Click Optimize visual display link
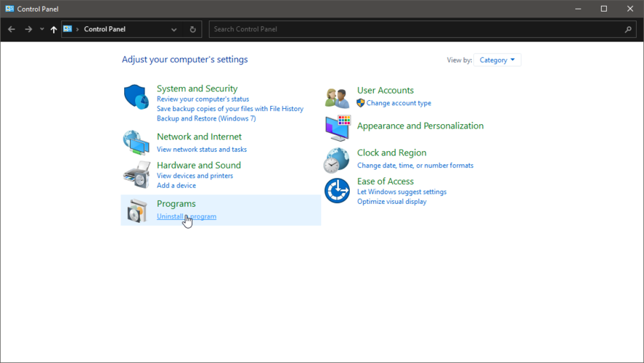The image size is (644, 363). coord(391,201)
